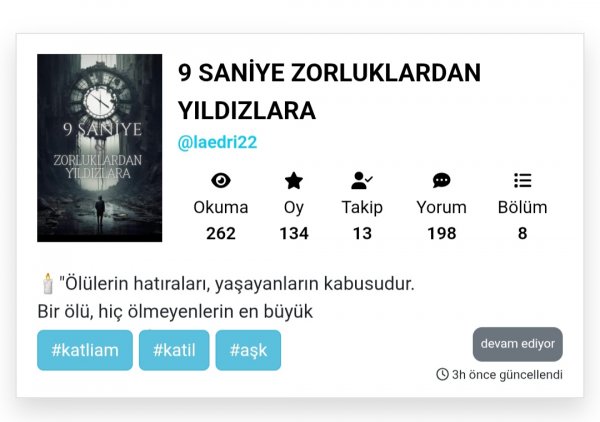Click the Okuma count 262

(x=221, y=233)
